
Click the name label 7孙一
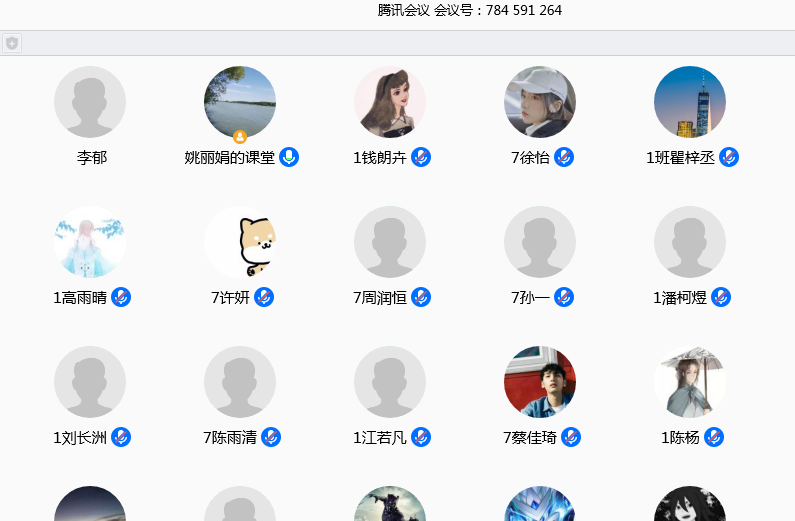point(530,297)
